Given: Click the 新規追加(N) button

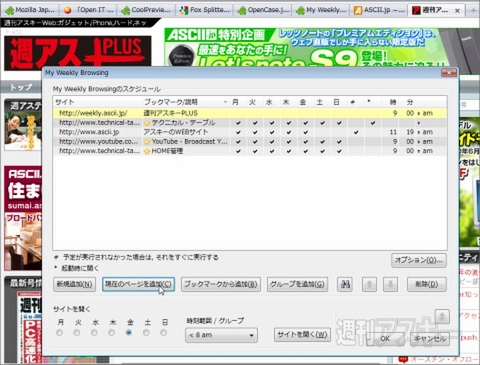Looking at the screenshot, I should click(74, 284).
